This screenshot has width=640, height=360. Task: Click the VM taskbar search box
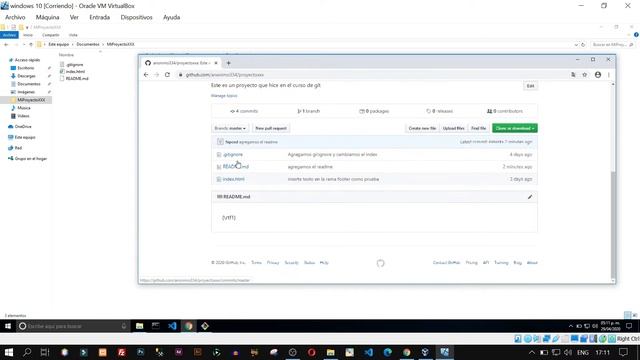[73, 326]
